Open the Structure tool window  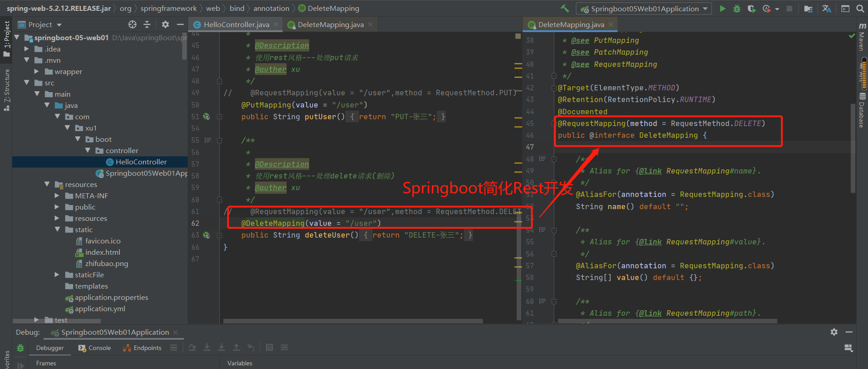(x=6, y=90)
